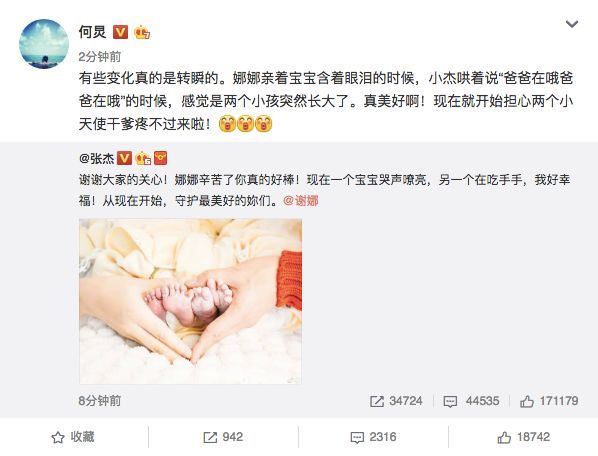Enlarge the baby feet heart-hands photo

tap(190, 301)
